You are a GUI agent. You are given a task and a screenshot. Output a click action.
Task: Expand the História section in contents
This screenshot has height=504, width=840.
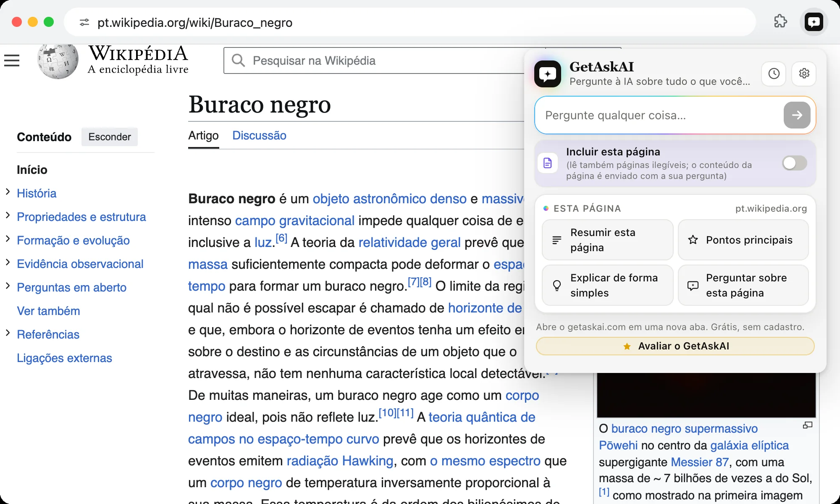tap(8, 192)
